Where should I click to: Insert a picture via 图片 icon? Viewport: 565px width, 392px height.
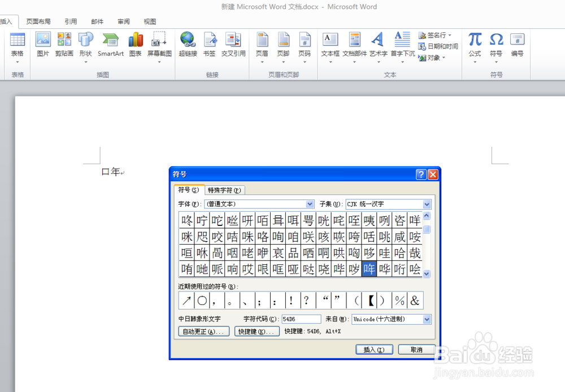[43, 45]
